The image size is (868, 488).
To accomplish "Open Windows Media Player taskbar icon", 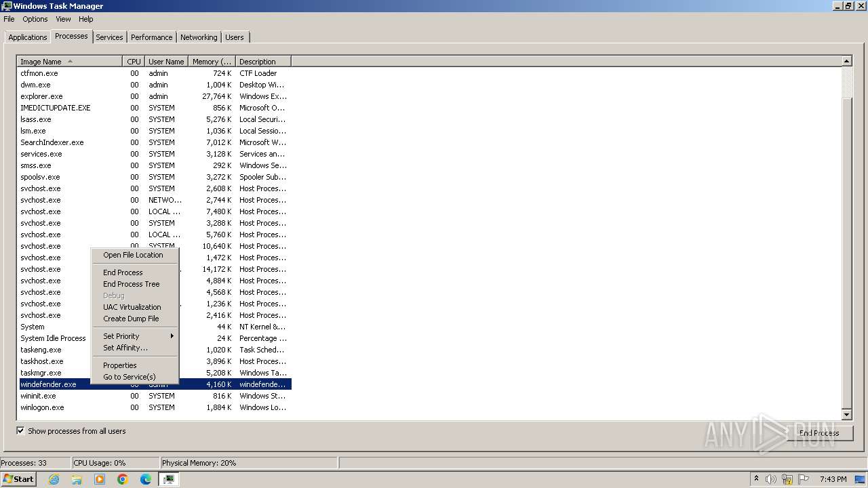I will click(100, 479).
